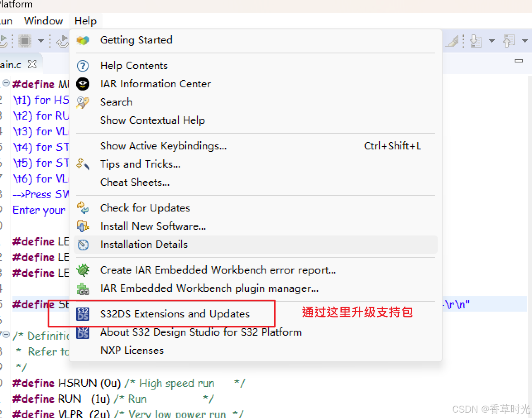Click the Install New Software icon
Screen dimensions: 532x418
[83, 226]
